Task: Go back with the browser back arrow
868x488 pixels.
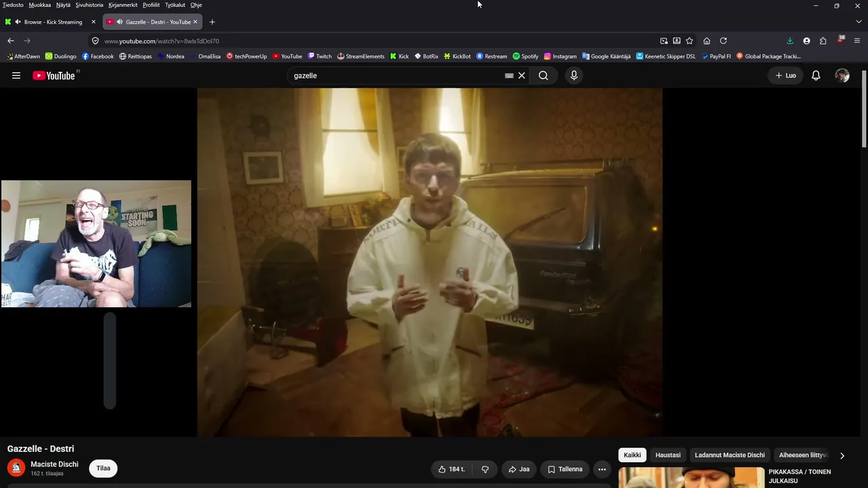Action: 11,41
